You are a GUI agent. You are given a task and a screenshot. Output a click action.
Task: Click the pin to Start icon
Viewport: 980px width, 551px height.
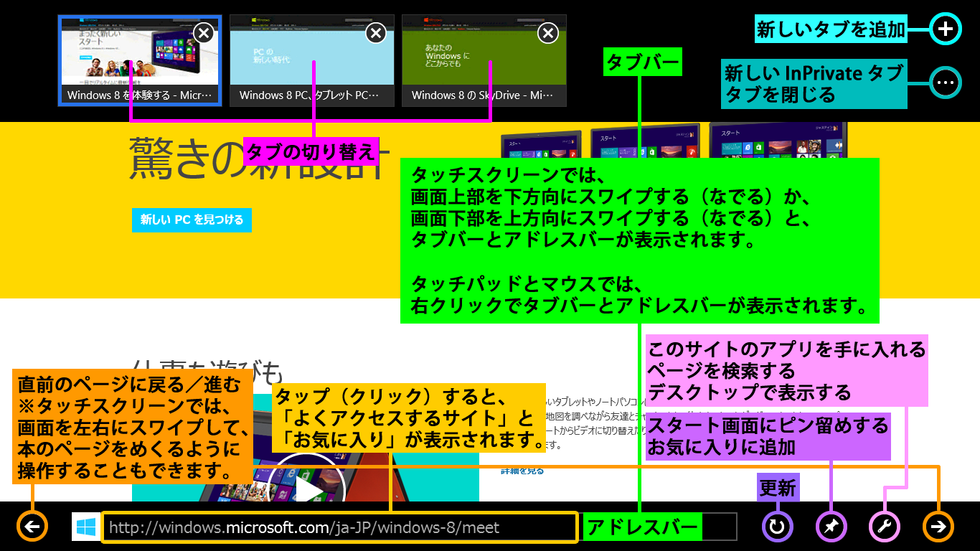point(831,527)
